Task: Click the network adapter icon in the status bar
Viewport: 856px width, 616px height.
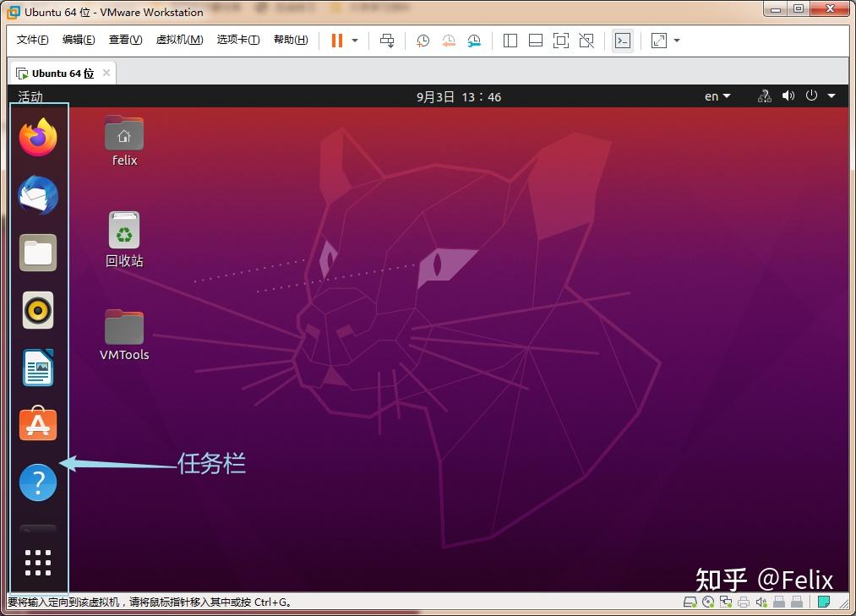Action: pos(725,602)
